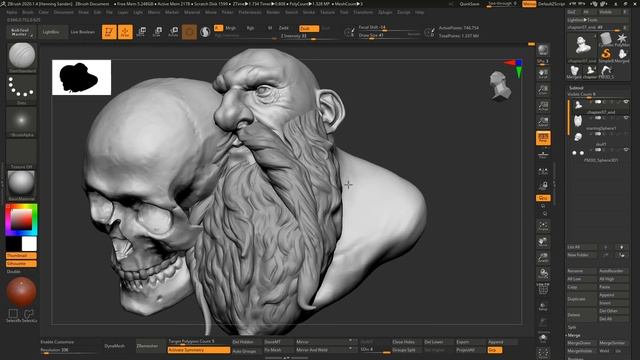Open the Material menu
The width and height of the screenshot is (640, 360).
coord(192,12)
